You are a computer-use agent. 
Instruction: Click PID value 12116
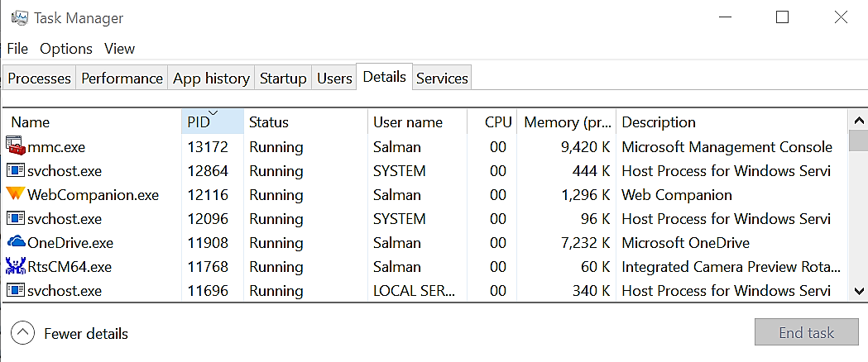208,194
